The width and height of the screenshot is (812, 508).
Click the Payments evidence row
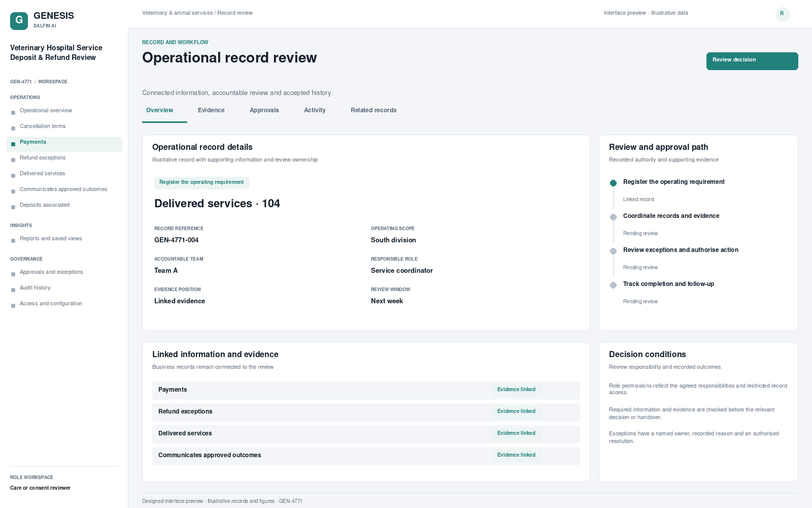(366, 390)
